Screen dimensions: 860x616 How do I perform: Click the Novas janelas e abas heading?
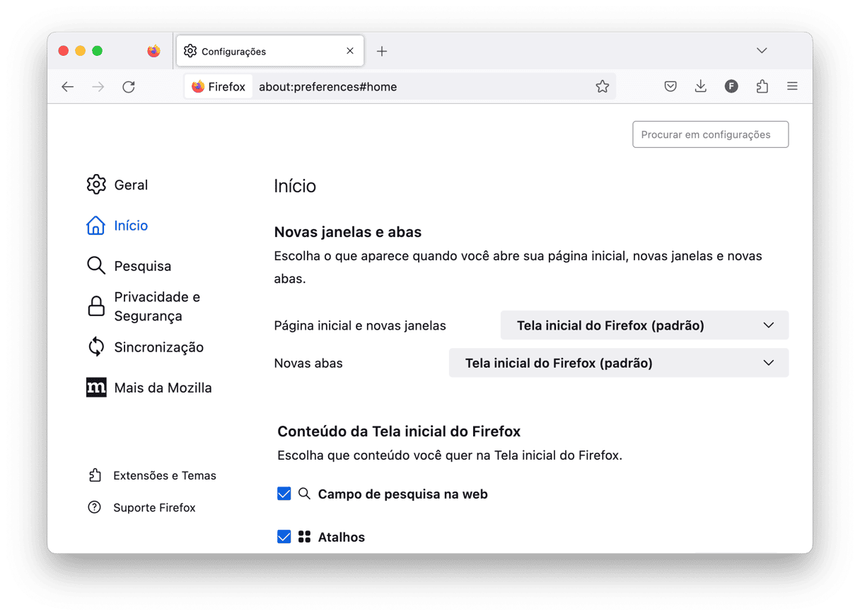[348, 232]
